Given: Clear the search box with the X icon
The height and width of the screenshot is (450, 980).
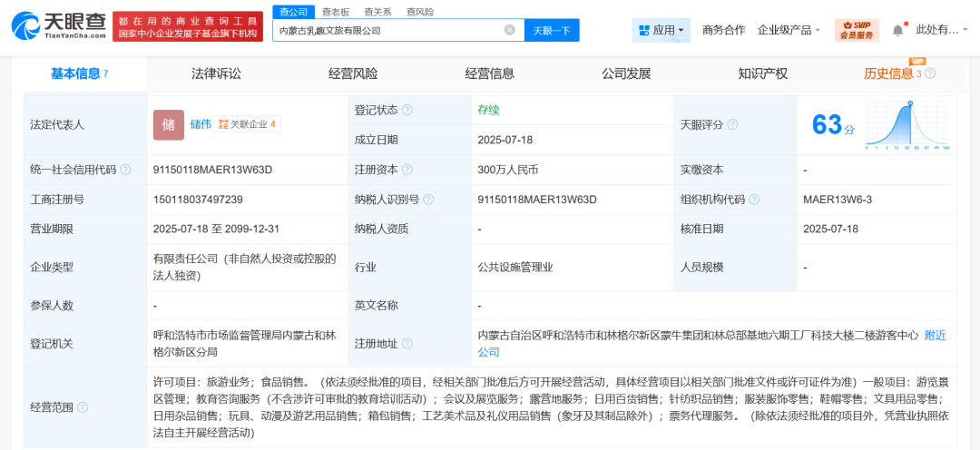Looking at the screenshot, I should tap(510, 29).
